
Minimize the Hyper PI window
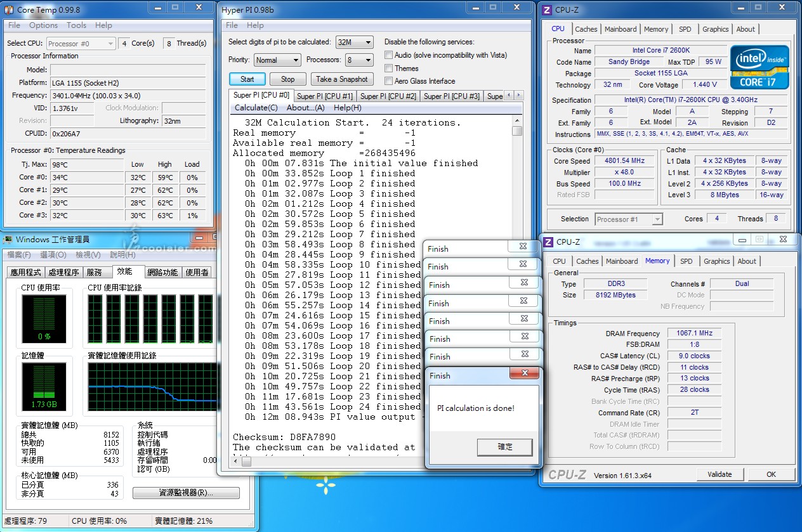477,8
